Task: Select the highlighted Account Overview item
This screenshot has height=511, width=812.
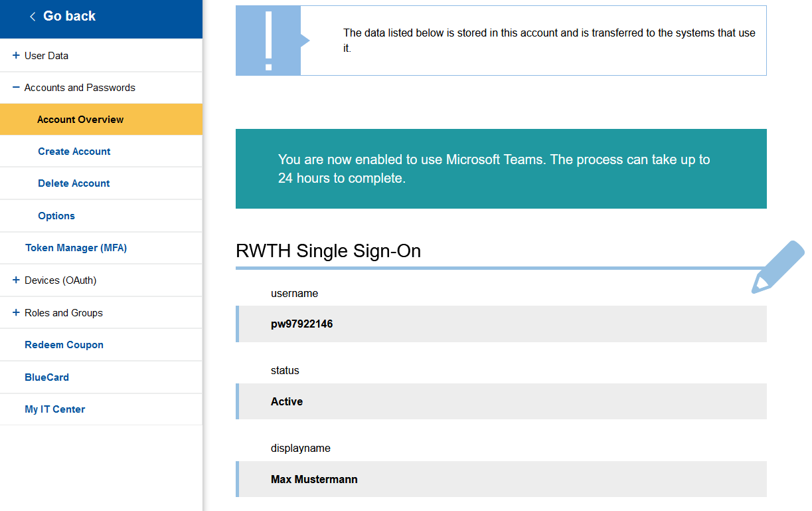Action: [80, 120]
